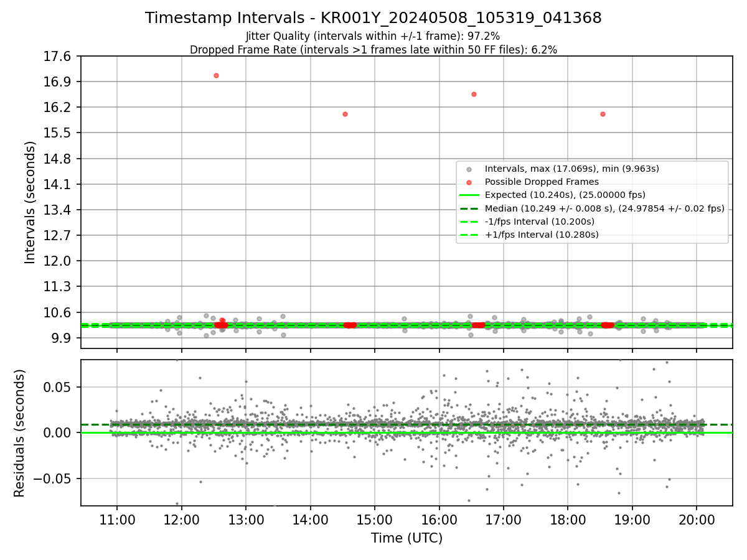The height and width of the screenshot is (560, 747).
Task: Click legend entry 'Intervals, max (17.069s), min (9.963s)'
Action: coord(571,169)
